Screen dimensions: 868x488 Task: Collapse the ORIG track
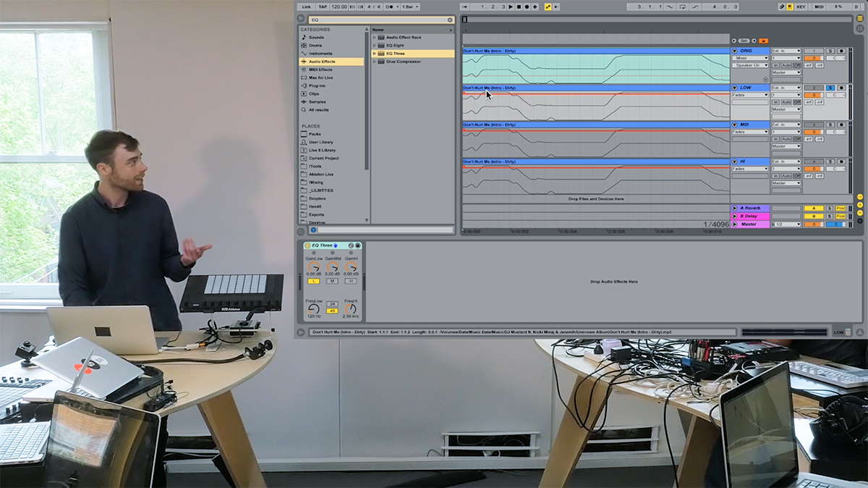pyautogui.click(x=734, y=51)
